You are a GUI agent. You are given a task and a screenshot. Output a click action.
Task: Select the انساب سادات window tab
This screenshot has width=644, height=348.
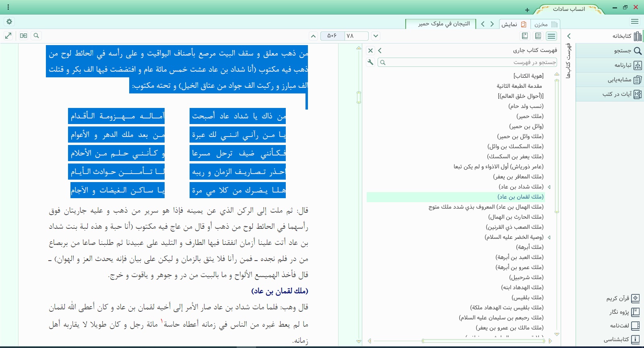569,9
